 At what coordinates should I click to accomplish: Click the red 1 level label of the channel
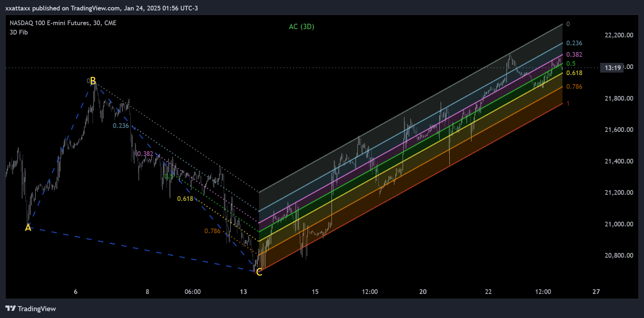coord(568,103)
